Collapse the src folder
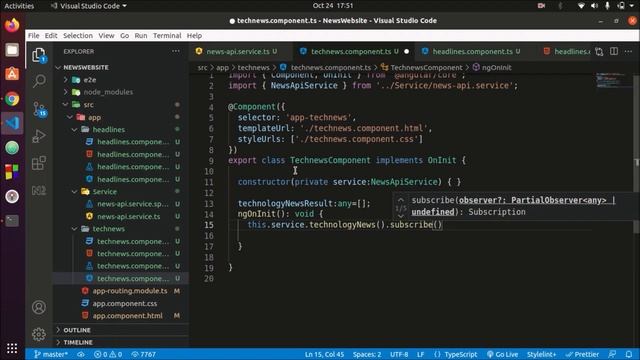 [x=89, y=105]
